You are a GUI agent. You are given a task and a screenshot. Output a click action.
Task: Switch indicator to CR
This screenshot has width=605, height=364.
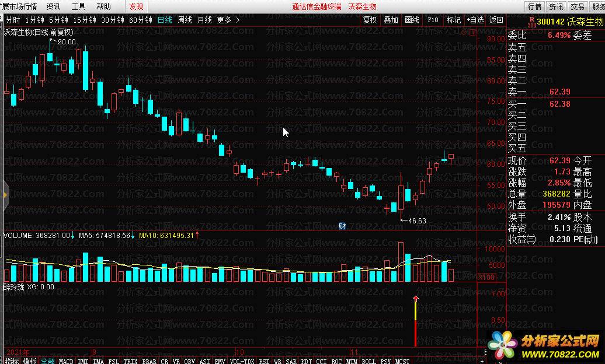164,361
